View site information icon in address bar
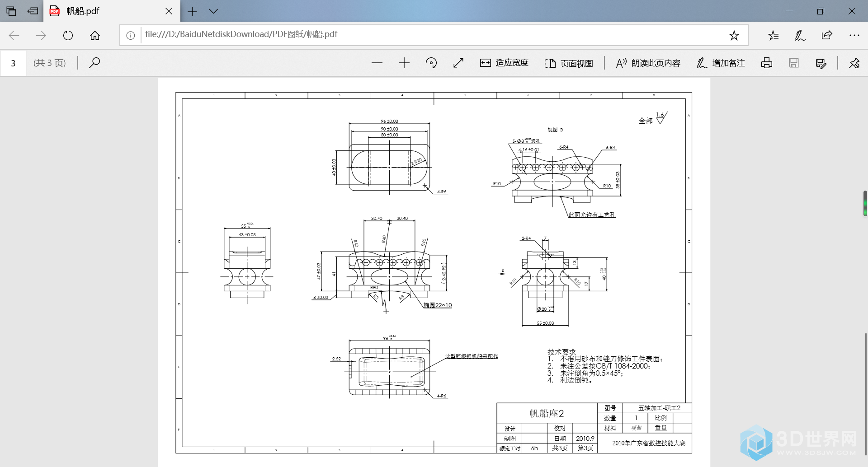868x467 pixels. (131, 35)
